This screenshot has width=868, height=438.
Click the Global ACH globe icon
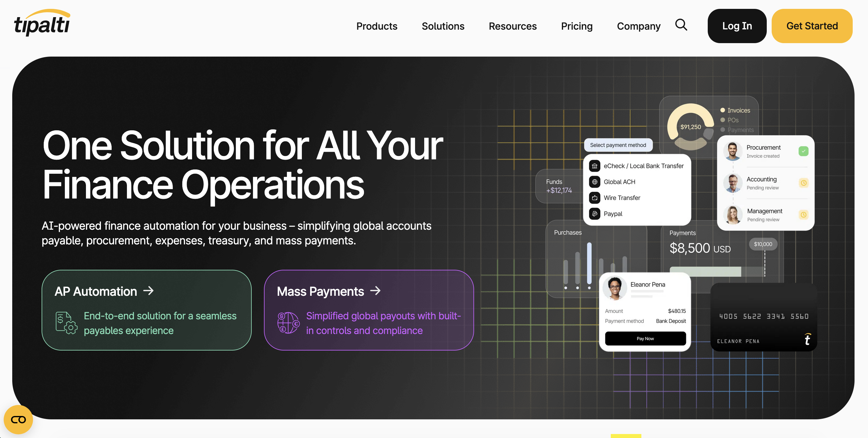click(x=594, y=182)
